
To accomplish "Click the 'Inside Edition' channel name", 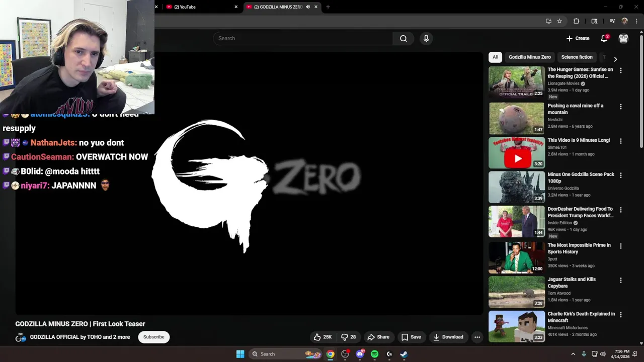I will pyautogui.click(x=559, y=223).
